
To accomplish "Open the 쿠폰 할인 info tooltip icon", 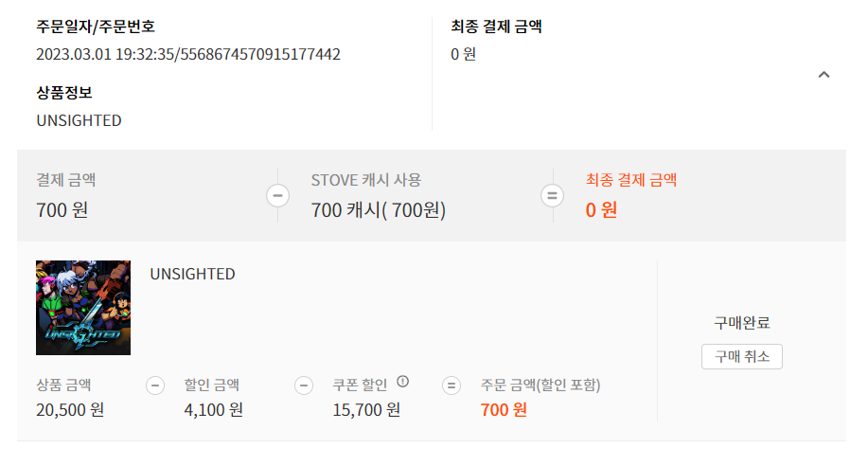I will tap(403, 382).
